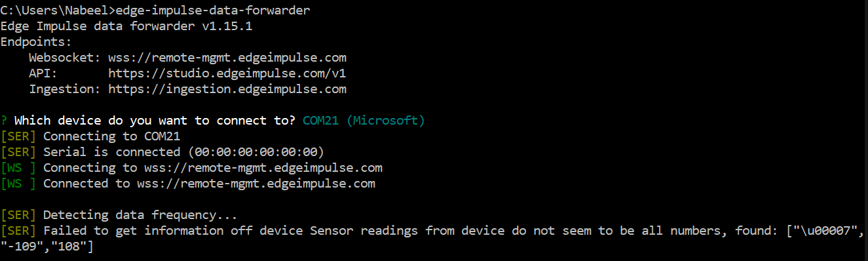Click the green question mark prompt

pos(4,121)
